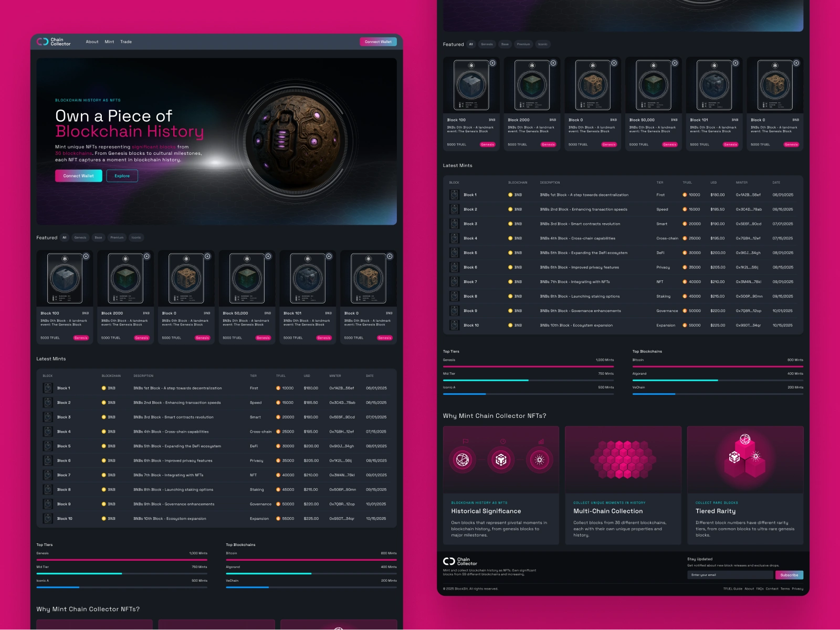This screenshot has height=630, width=840.
Task: Open the Privacy footer link
Action: pyautogui.click(x=797, y=589)
